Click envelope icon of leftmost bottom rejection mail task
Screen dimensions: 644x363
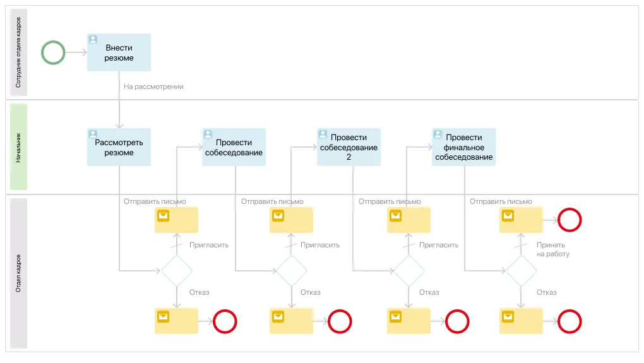pyautogui.click(x=163, y=315)
